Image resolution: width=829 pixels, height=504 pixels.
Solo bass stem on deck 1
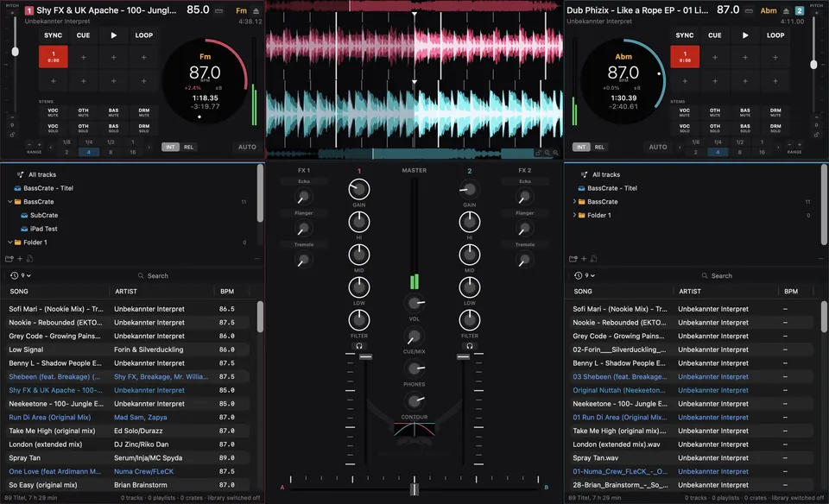114,128
